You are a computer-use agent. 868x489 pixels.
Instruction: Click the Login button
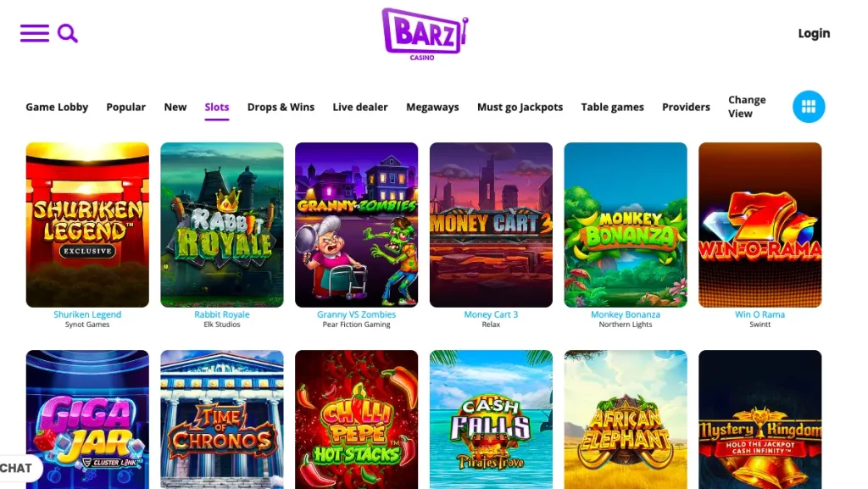pyautogui.click(x=814, y=33)
